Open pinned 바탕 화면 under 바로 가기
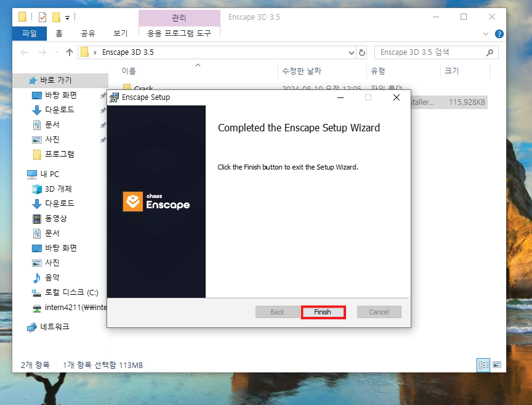Image resolution: width=532 pixels, height=405 pixels. [x=61, y=95]
